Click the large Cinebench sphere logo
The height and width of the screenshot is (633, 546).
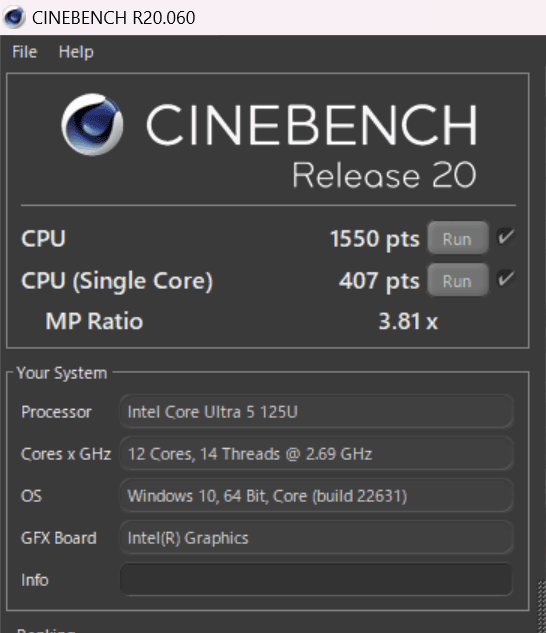92,124
